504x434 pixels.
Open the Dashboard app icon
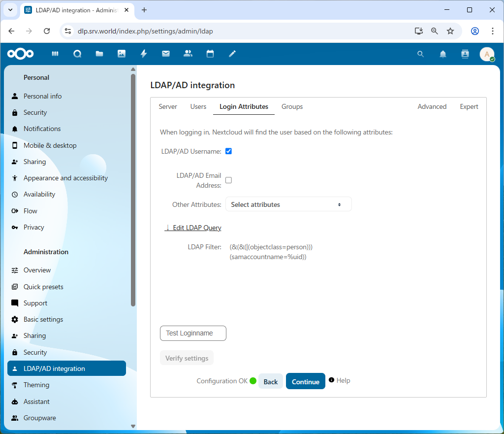coord(55,54)
